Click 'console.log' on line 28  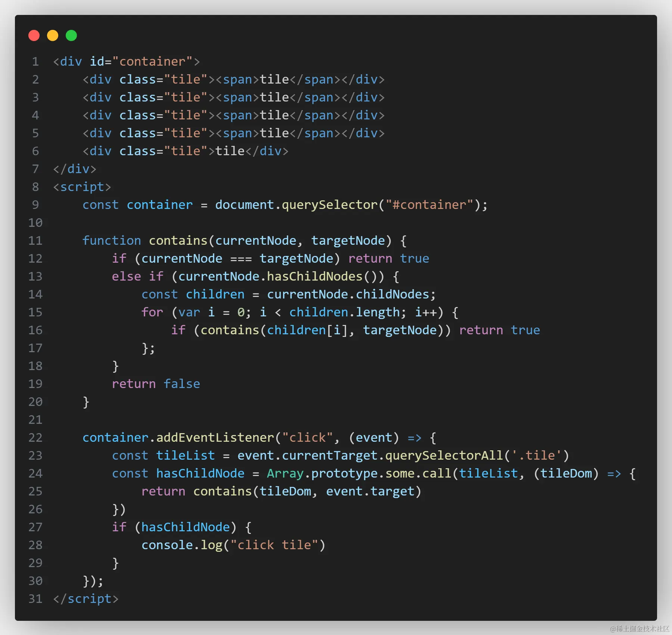(x=182, y=545)
